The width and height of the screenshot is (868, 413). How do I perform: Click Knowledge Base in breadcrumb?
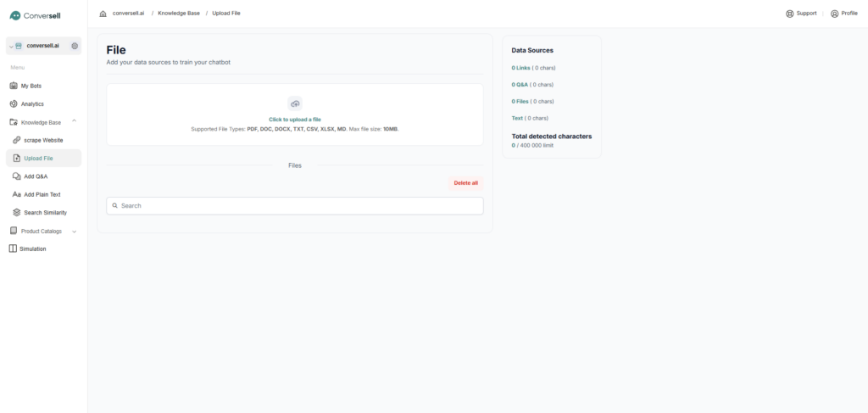(179, 14)
